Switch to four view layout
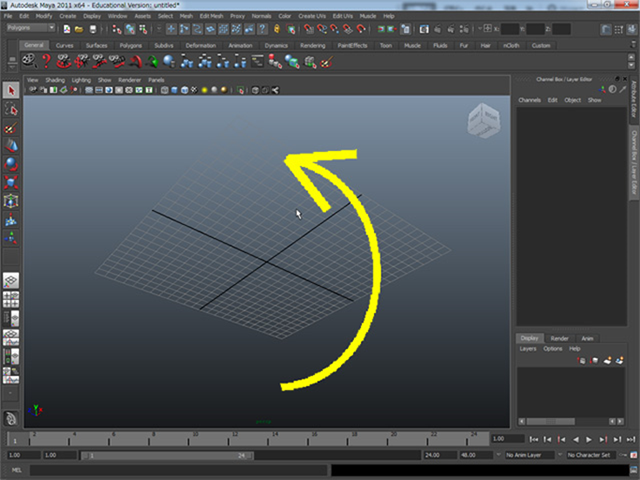The height and width of the screenshot is (480, 640). (x=11, y=299)
